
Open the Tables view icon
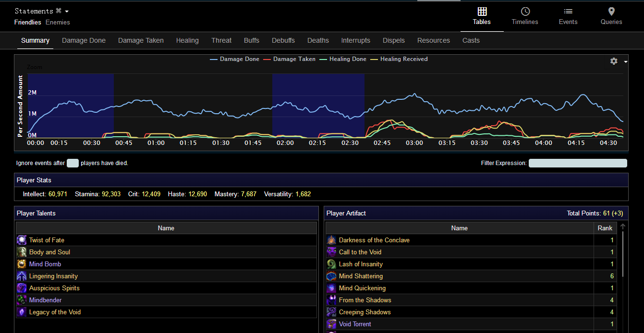pos(482,12)
